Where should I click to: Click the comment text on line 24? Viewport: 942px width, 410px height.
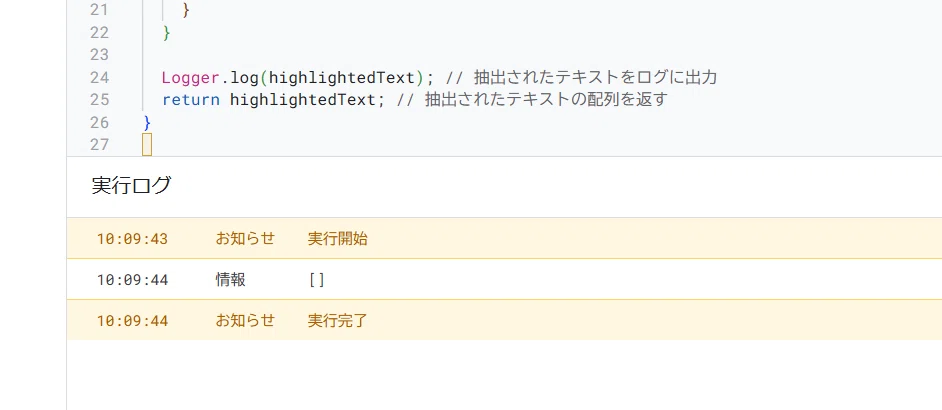pos(582,78)
